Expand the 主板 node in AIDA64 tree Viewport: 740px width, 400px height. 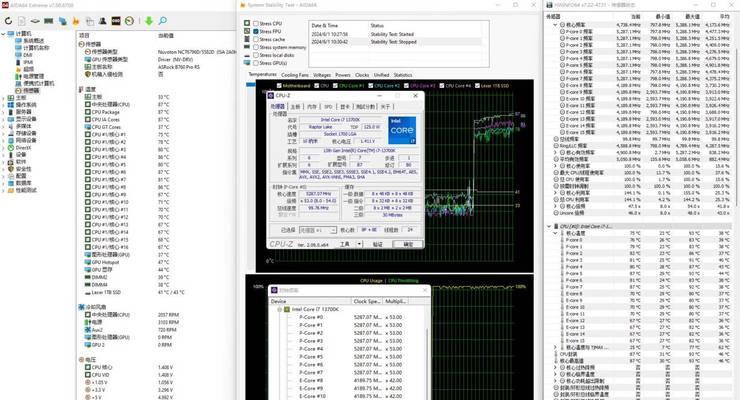(x=4, y=98)
